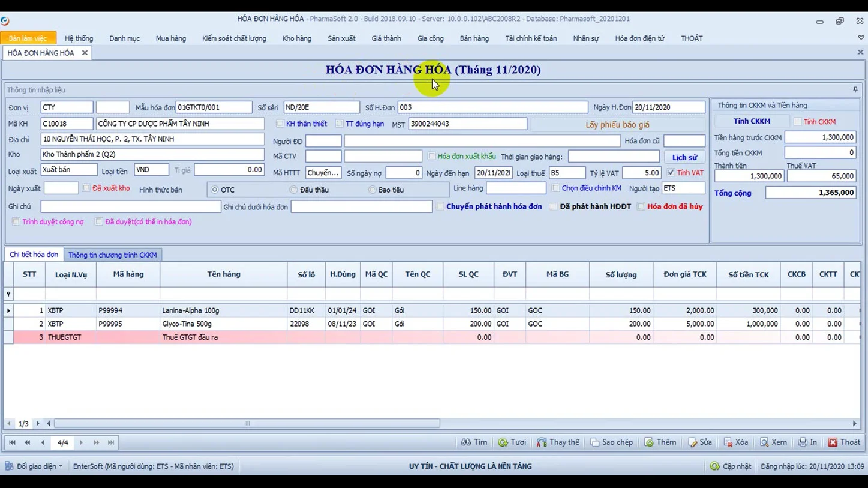This screenshot has height=488, width=868.
Task: Enable the KH thân thiết checkbox
Action: [280, 124]
